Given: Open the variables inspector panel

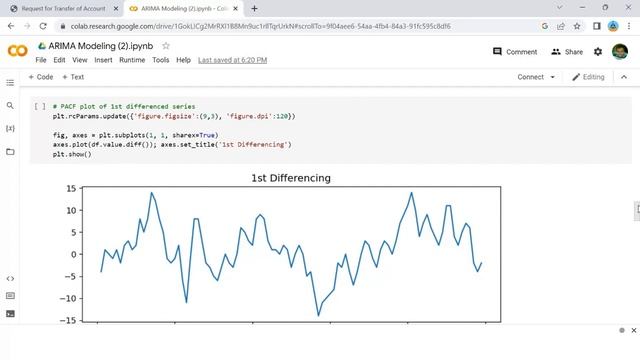Looking at the screenshot, I should click(10, 129).
